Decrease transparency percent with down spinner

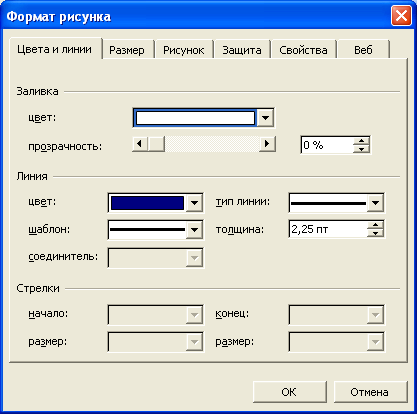click(361, 149)
